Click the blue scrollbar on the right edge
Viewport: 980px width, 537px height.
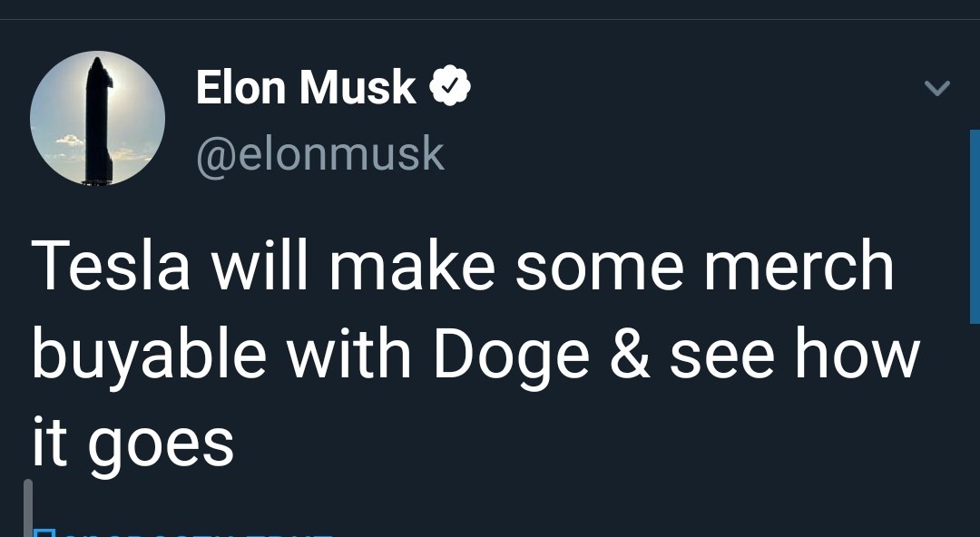tap(975, 226)
